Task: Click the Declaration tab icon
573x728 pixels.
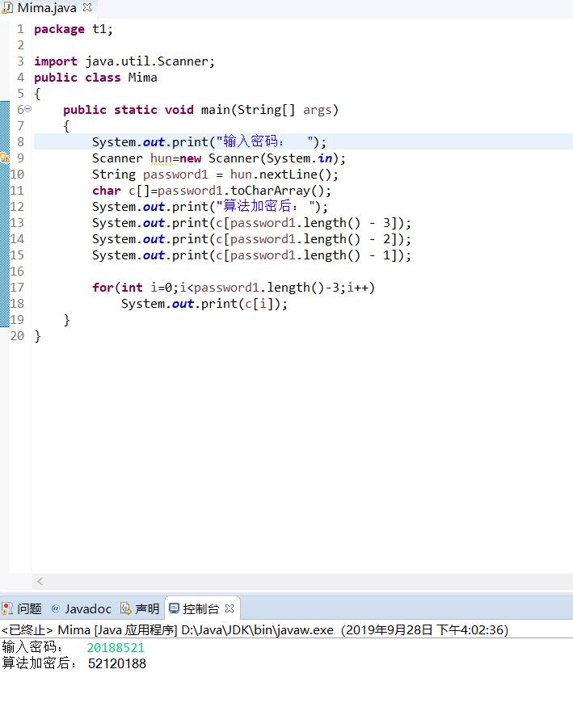Action: click(x=125, y=608)
